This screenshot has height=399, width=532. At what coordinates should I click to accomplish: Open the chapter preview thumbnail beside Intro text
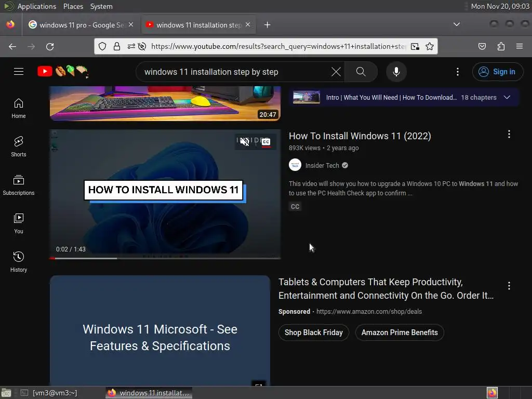point(306,97)
